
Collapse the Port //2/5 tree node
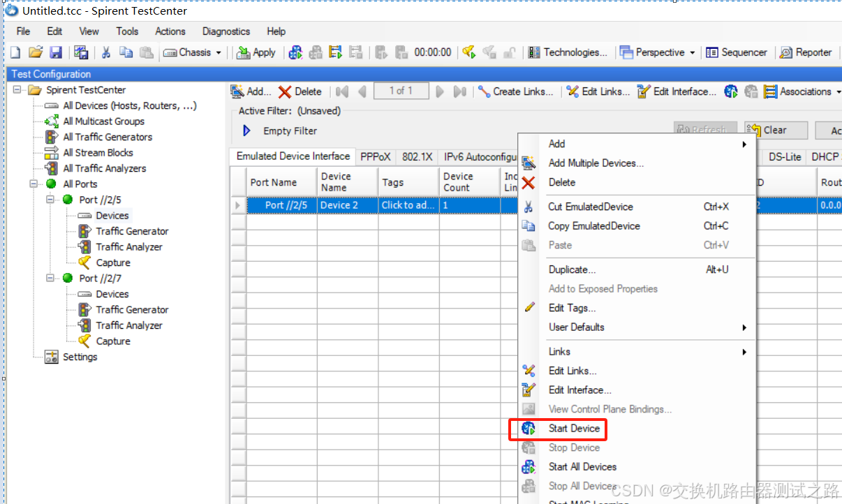point(50,200)
